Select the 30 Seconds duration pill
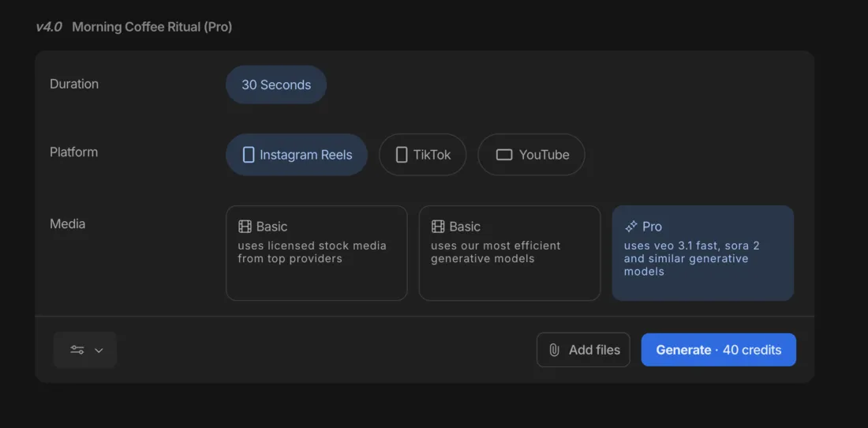This screenshot has width=868, height=428. [x=275, y=84]
